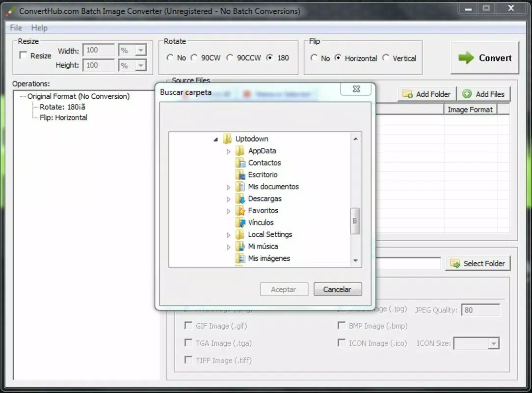This screenshot has width=532, height=393.
Task: Select Rotate 90CCW option
Action: [x=230, y=57]
